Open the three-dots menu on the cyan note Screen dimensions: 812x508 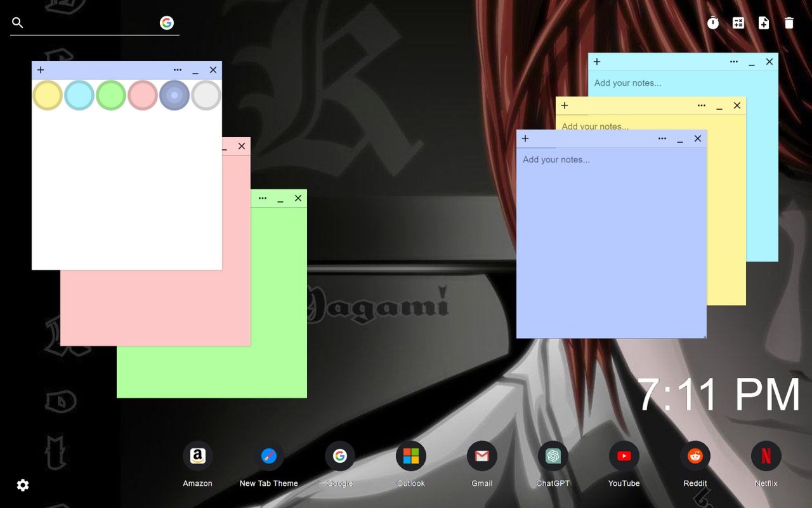734,62
